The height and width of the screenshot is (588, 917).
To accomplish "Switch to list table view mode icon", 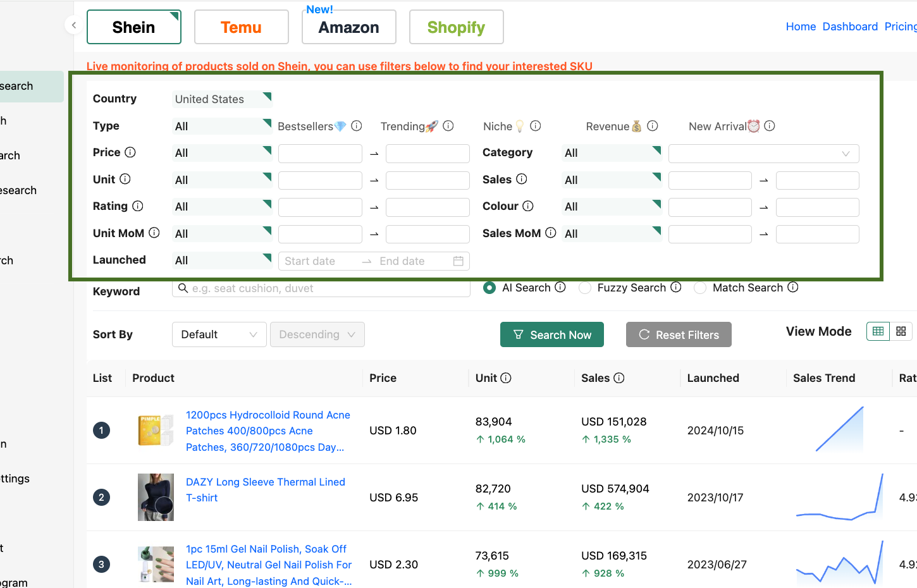I will tap(878, 331).
